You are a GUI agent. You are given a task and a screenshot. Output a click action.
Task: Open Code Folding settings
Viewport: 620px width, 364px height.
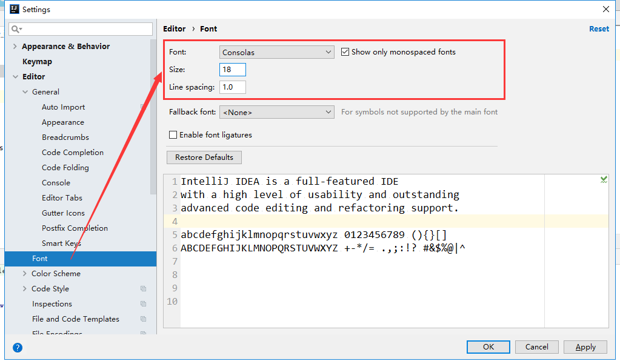[x=65, y=168]
